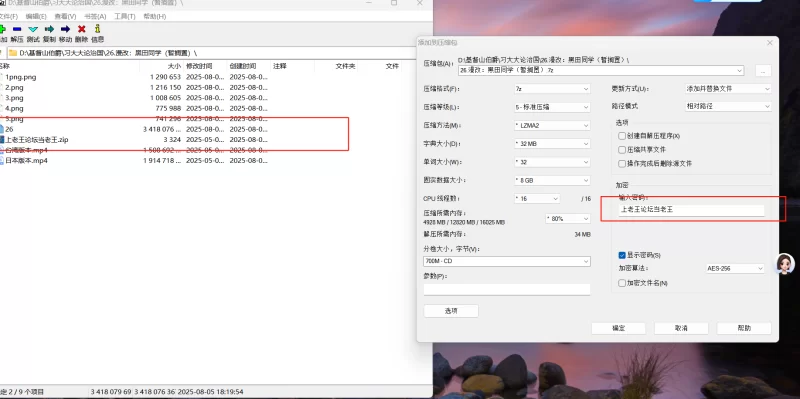
Task: Enable 加密文件名 checkbox
Action: (x=621, y=283)
